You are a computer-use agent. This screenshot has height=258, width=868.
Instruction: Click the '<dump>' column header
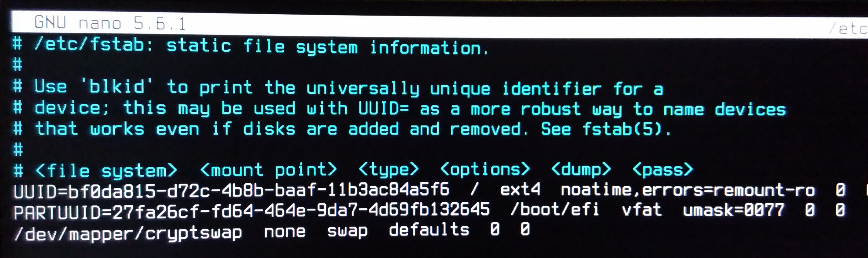(581, 170)
